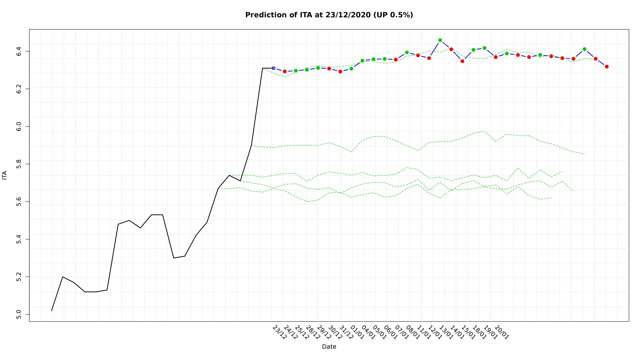Click the '6.0' y-axis tick label
644x358 pixels.
click(x=19, y=127)
